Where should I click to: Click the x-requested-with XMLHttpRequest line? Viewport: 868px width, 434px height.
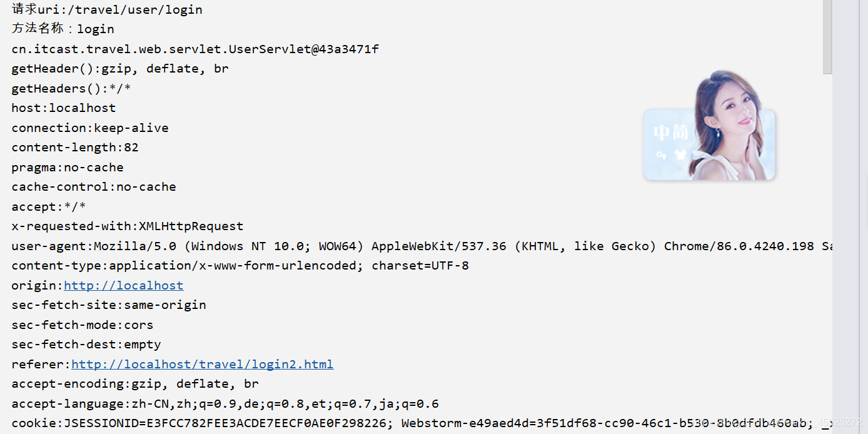pos(128,226)
